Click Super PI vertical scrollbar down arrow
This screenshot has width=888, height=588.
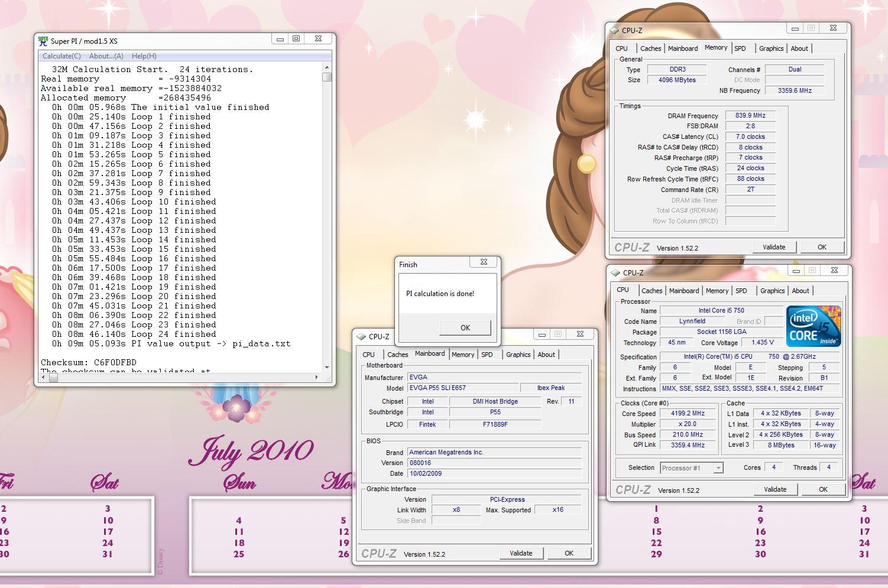pyautogui.click(x=327, y=367)
